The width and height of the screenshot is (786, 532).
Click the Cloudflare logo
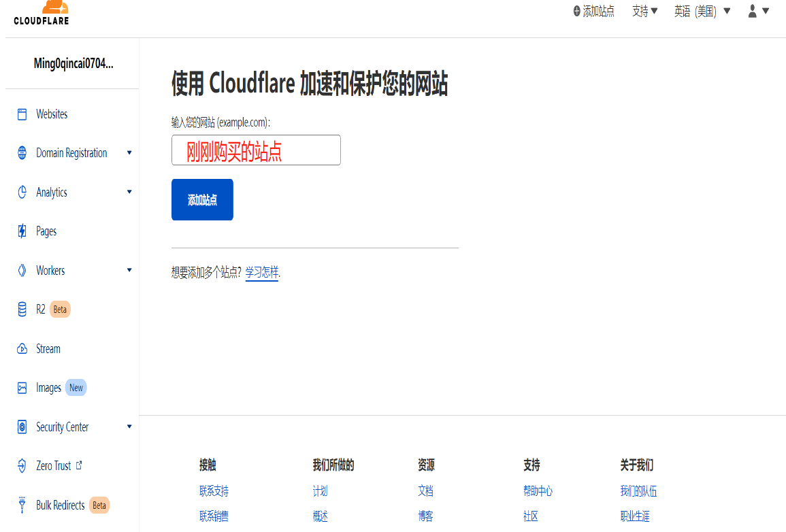coord(42,13)
